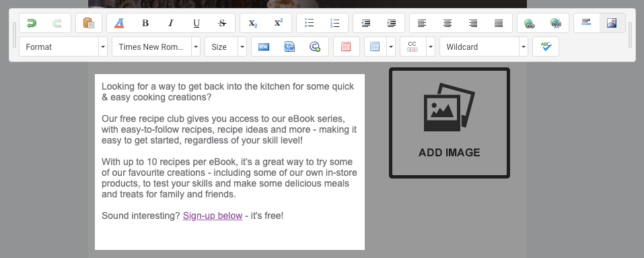This screenshot has height=258, width=644.
Task: Click the paragraph starting 'Our free recipe club'
Action: point(229,129)
